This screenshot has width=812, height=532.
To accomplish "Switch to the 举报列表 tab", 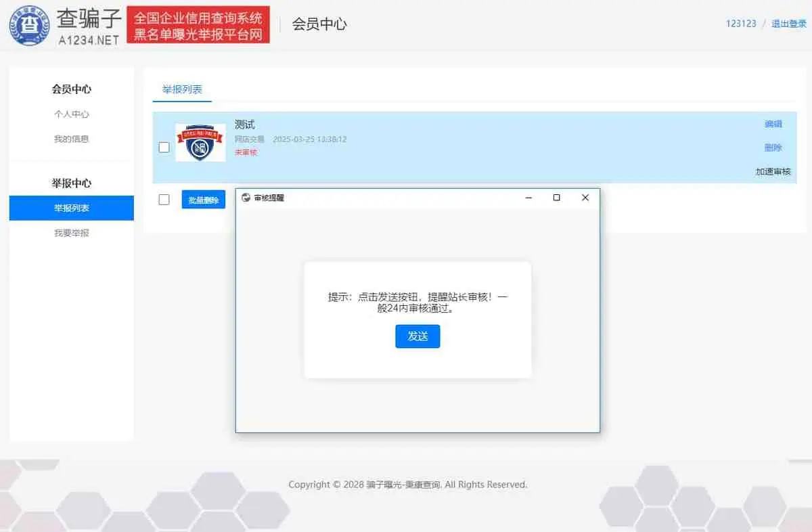I will click(182, 89).
